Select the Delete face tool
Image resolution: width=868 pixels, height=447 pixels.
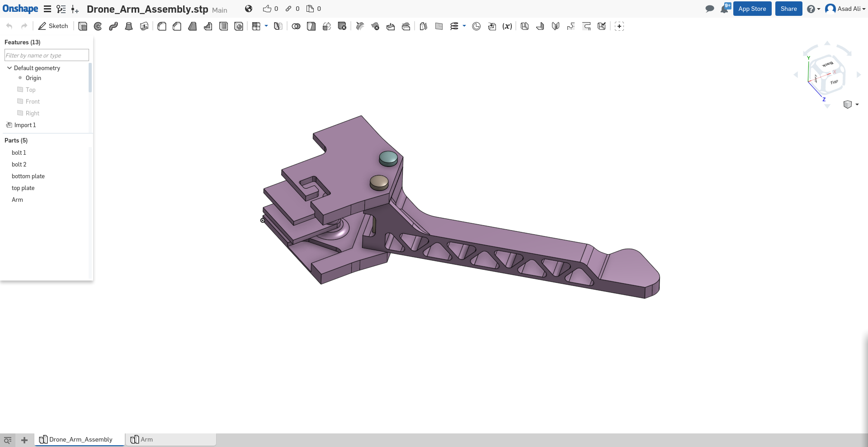(375, 26)
